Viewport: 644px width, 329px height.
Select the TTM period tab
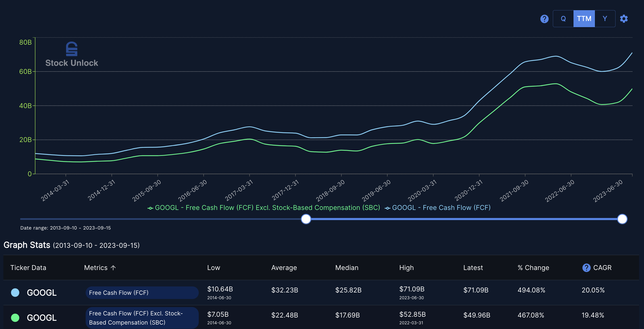point(584,19)
